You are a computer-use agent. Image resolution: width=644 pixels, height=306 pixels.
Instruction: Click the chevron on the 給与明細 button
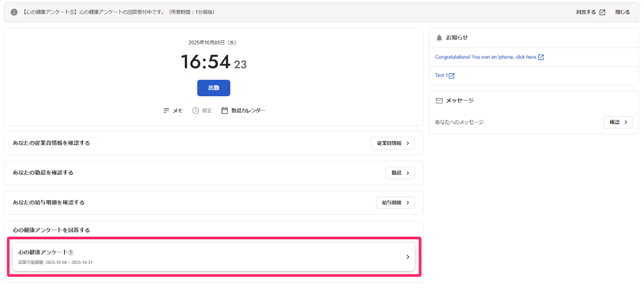click(x=408, y=203)
